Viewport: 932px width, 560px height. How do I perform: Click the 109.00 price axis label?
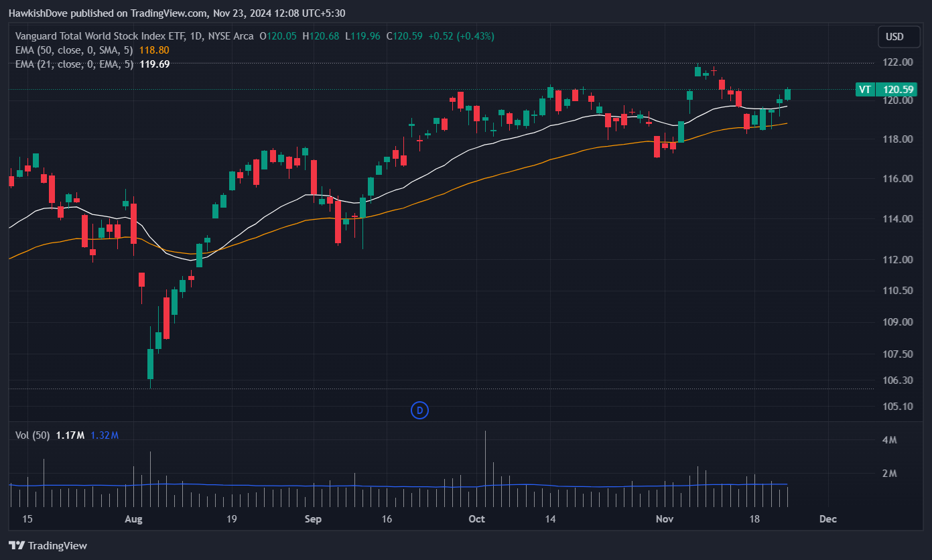[x=898, y=322]
